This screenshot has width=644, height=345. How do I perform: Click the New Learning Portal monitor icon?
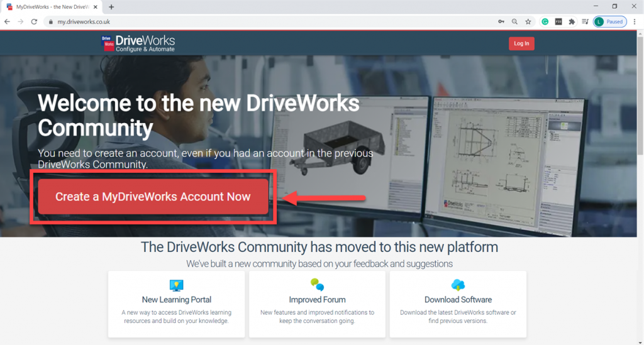[176, 285]
